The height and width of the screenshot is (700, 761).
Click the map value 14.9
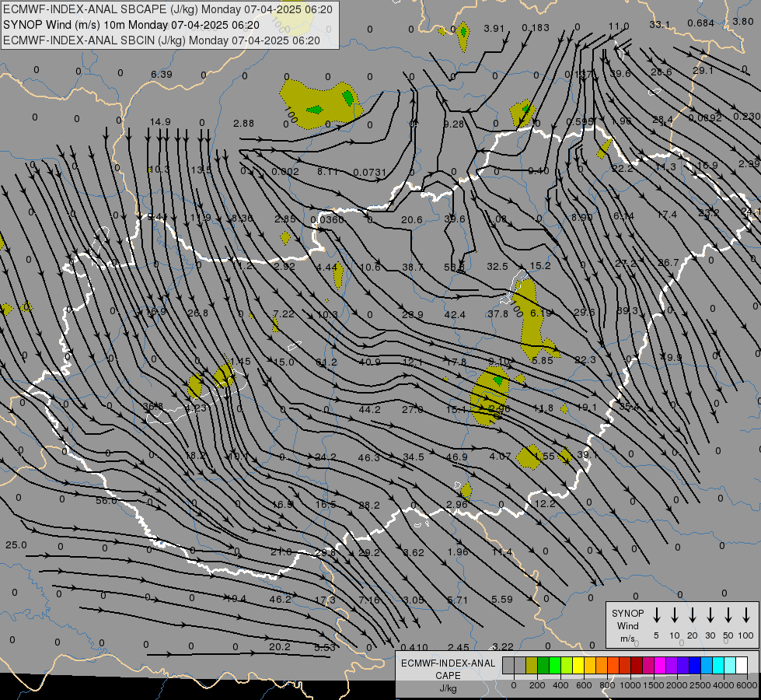pyautogui.click(x=160, y=121)
